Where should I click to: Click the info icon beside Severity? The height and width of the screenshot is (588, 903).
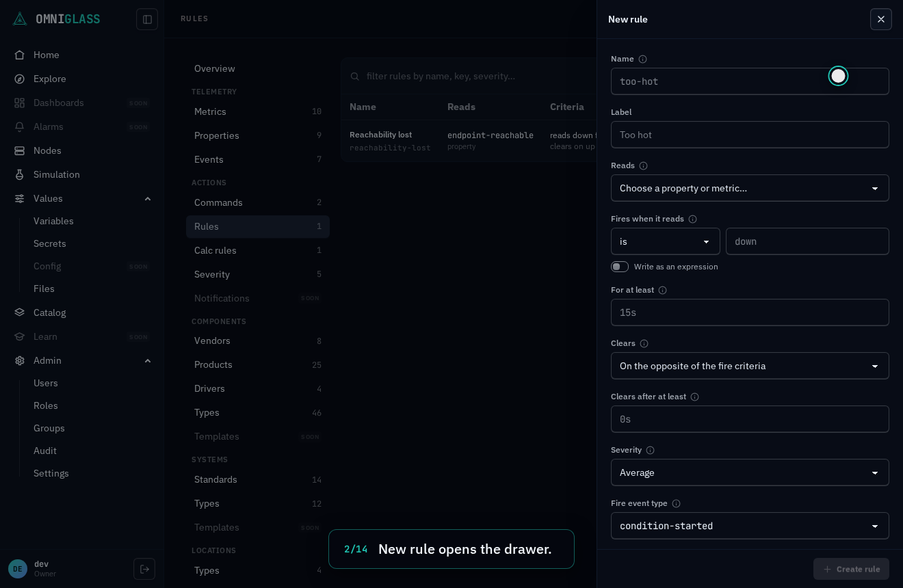[x=650, y=450]
